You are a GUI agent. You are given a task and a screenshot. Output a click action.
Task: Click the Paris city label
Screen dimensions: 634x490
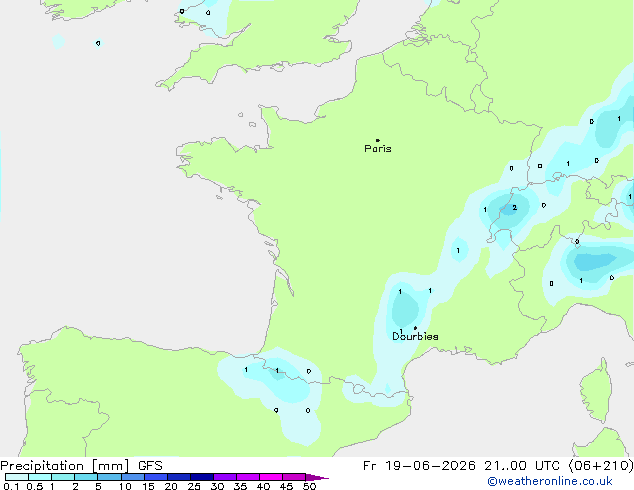tap(378, 149)
